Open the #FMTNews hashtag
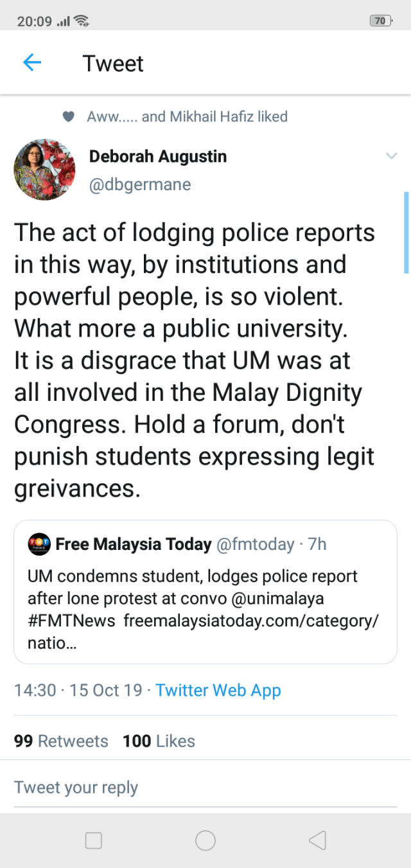 [x=62, y=621]
